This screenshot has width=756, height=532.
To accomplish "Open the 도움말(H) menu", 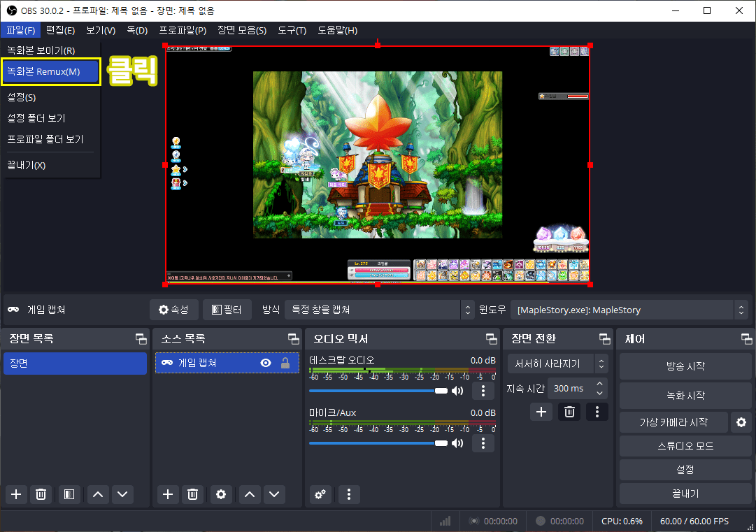I will 338,30.
